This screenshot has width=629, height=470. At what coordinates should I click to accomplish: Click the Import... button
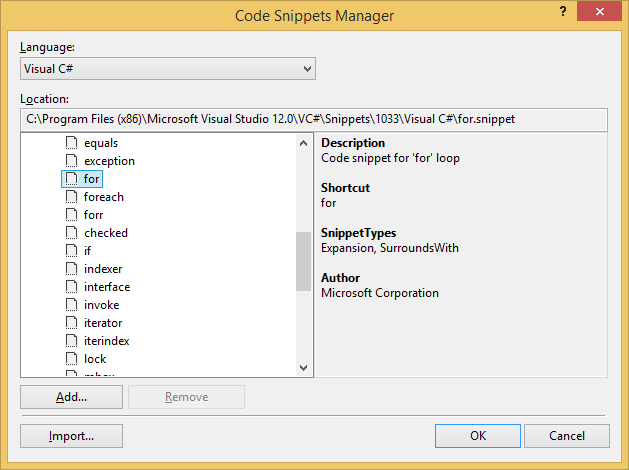(71, 436)
